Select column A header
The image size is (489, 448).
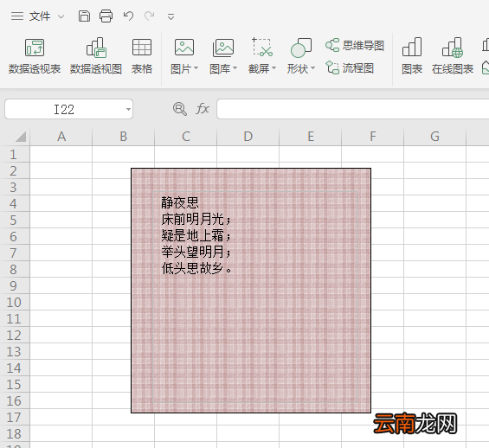click(x=61, y=137)
